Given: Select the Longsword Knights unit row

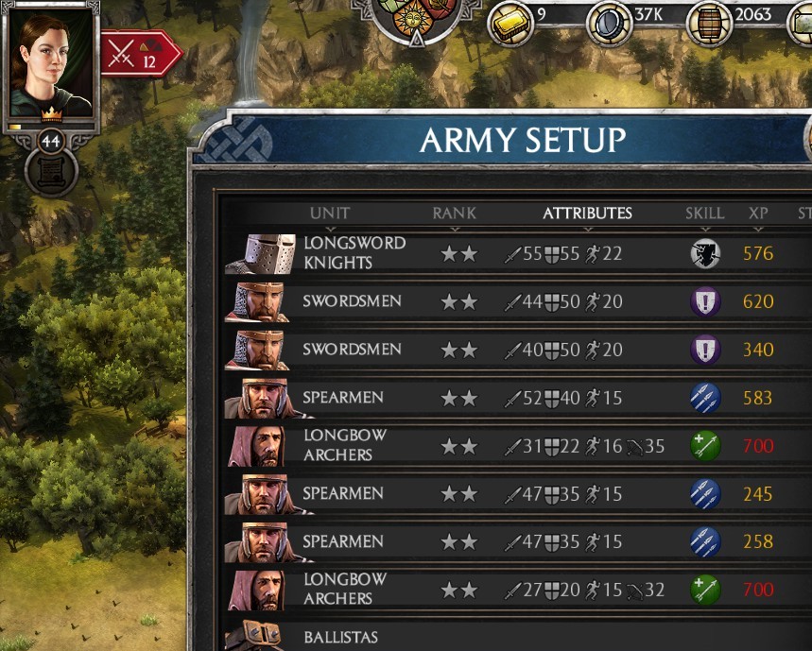Looking at the screenshot, I should [518, 253].
